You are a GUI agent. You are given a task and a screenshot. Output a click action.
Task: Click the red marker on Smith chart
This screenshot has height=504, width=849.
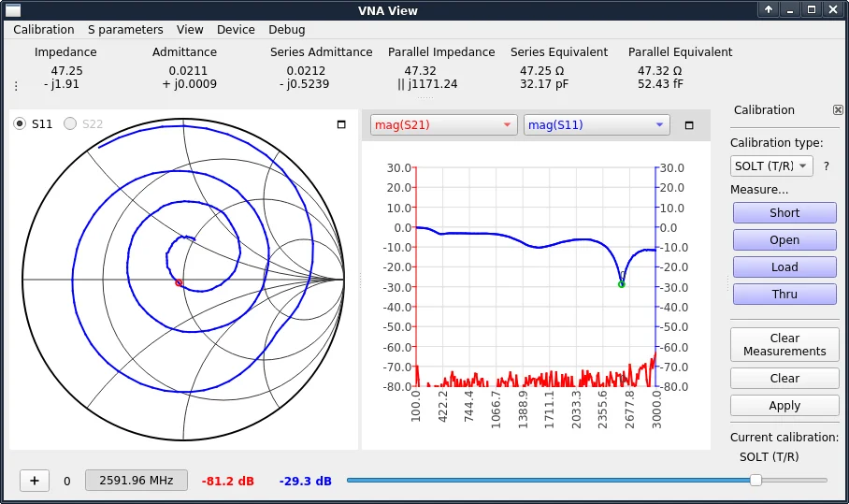coord(179,283)
